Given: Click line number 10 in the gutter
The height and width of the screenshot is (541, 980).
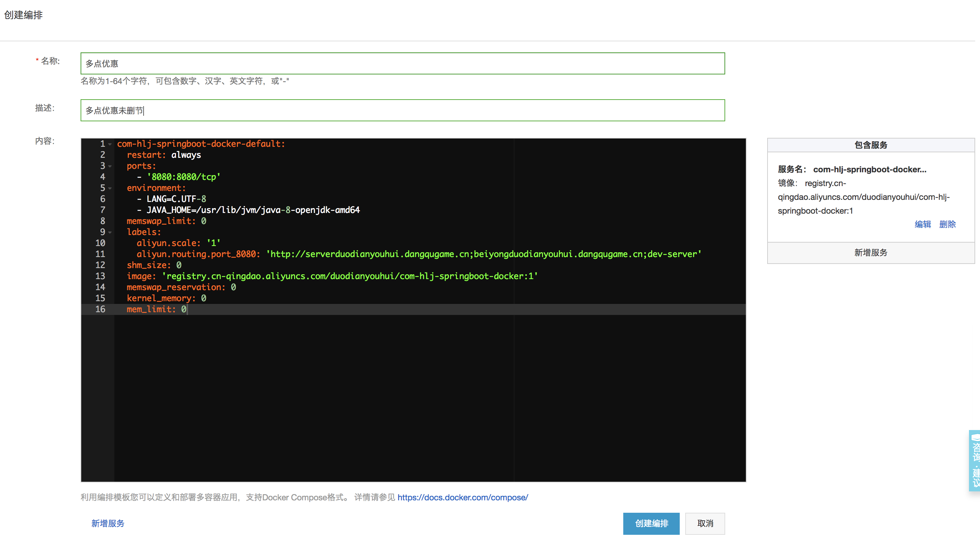Looking at the screenshot, I should (100, 243).
